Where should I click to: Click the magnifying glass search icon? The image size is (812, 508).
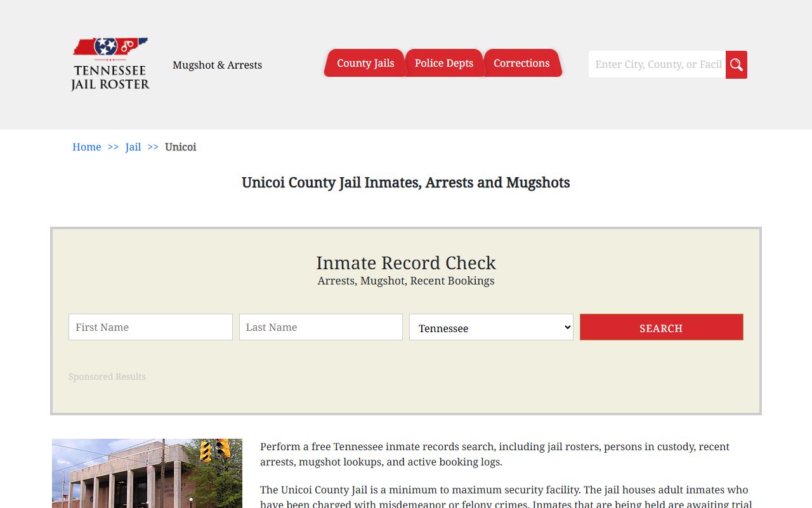737,65
